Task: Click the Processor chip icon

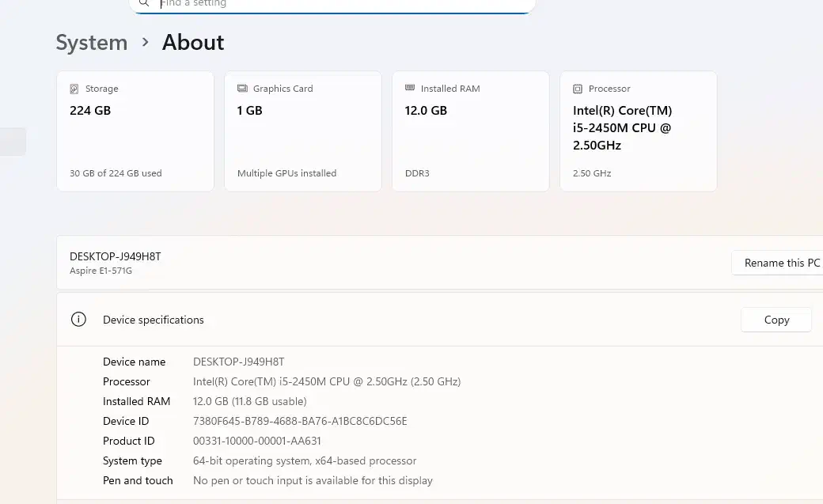Action: [578, 89]
